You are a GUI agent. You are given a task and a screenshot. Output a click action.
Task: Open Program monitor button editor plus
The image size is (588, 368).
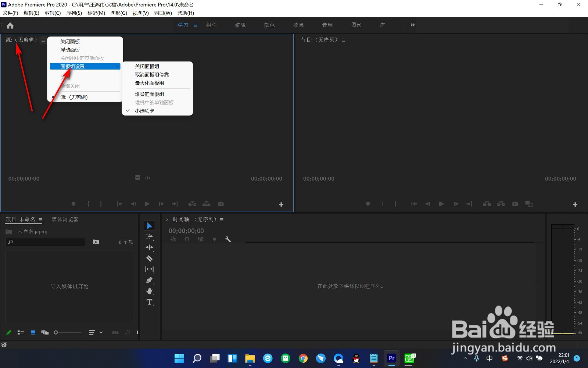pyautogui.click(x=575, y=205)
